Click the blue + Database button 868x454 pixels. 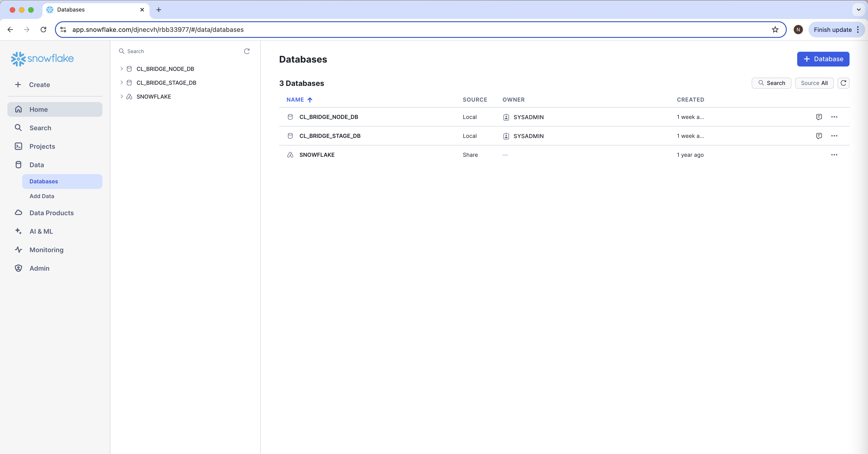click(x=823, y=59)
